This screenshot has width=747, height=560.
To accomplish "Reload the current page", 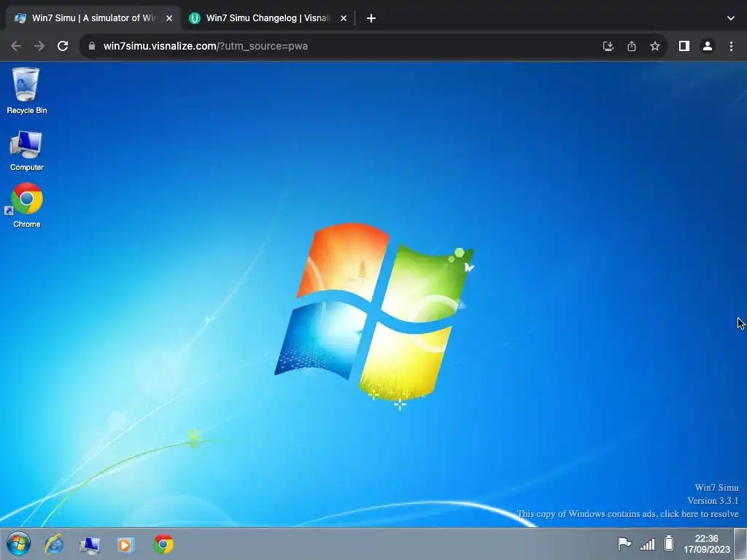I will tap(63, 46).
